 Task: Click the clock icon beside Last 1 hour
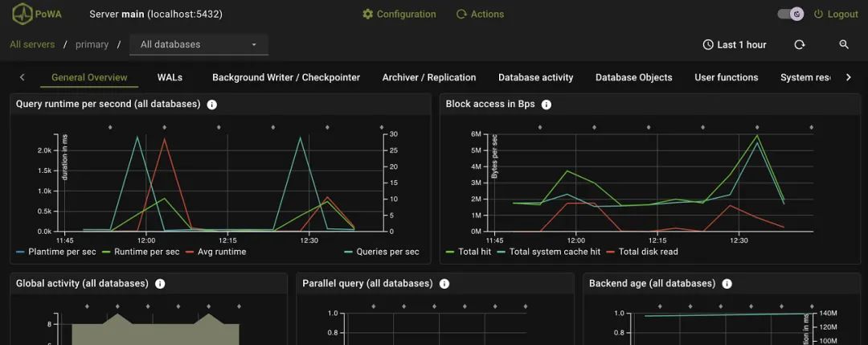point(708,45)
